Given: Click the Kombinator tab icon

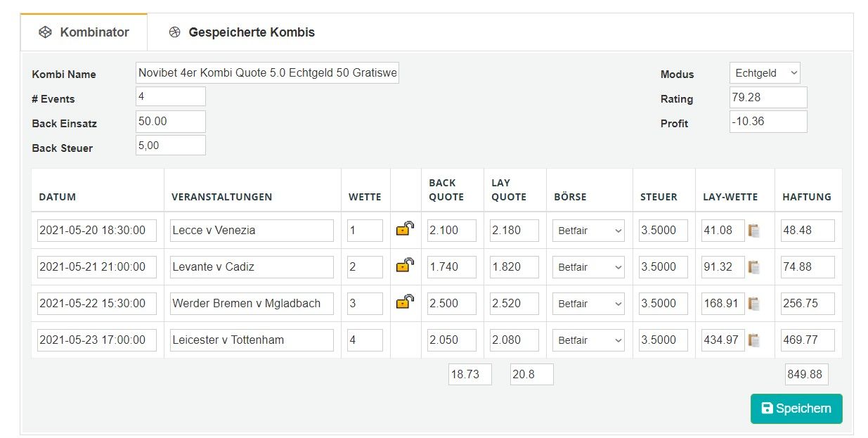Looking at the screenshot, I should coord(45,32).
